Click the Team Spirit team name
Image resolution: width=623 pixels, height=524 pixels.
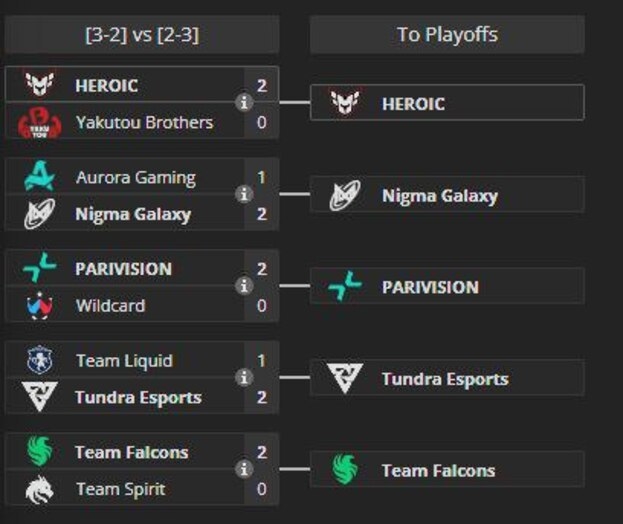click(x=120, y=489)
